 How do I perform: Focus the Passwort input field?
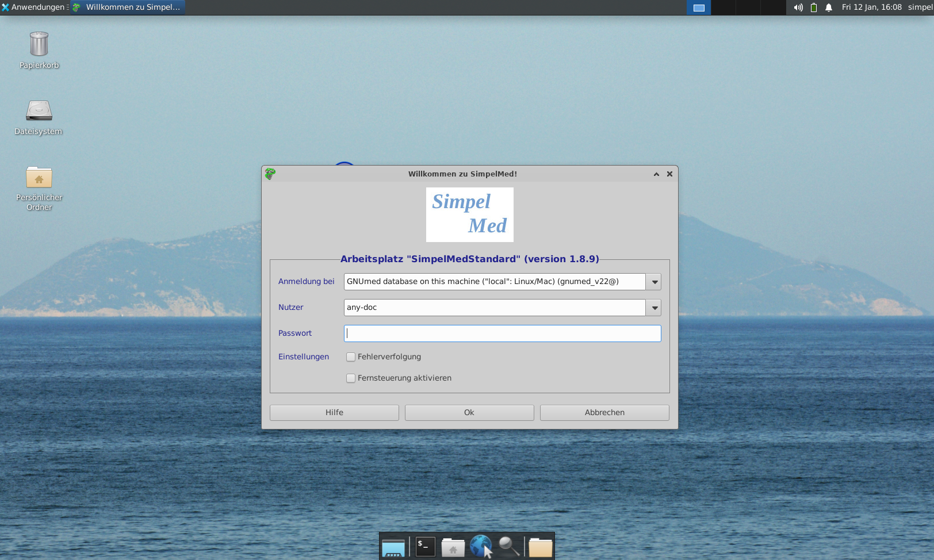503,333
